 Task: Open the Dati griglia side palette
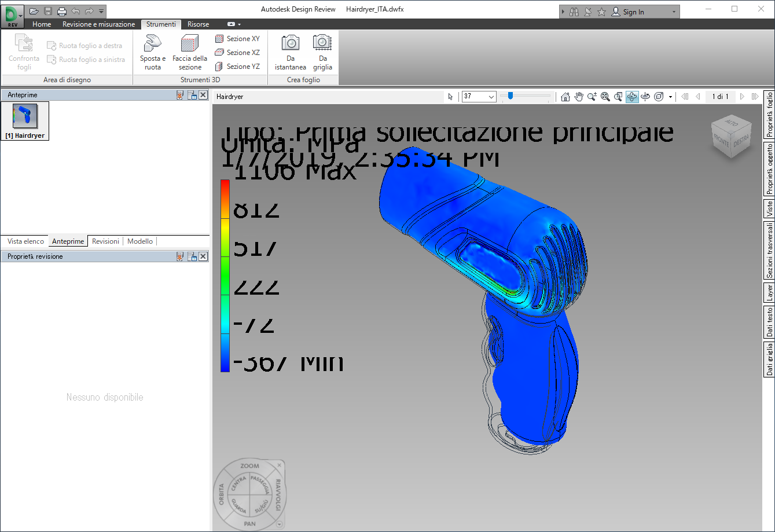(x=769, y=359)
